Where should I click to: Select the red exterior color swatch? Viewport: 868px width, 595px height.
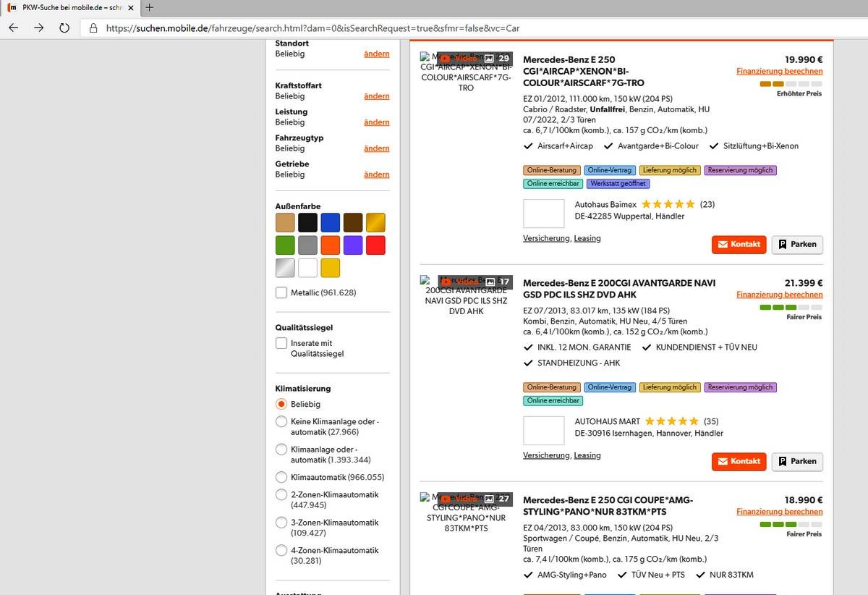tap(375, 245)
